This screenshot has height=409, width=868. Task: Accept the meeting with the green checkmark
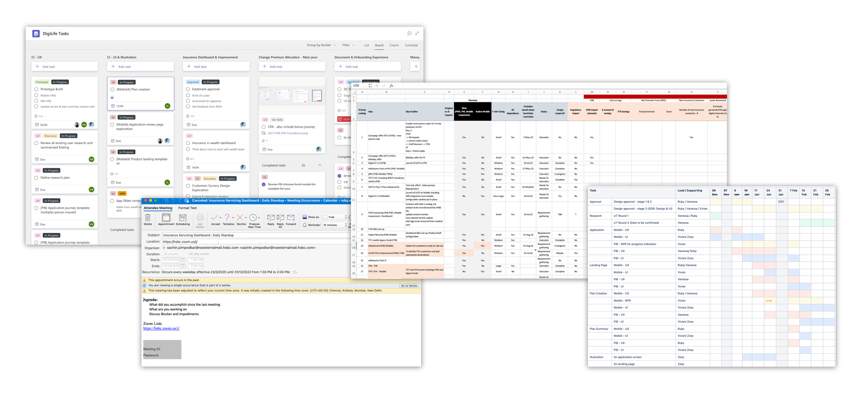214,218
